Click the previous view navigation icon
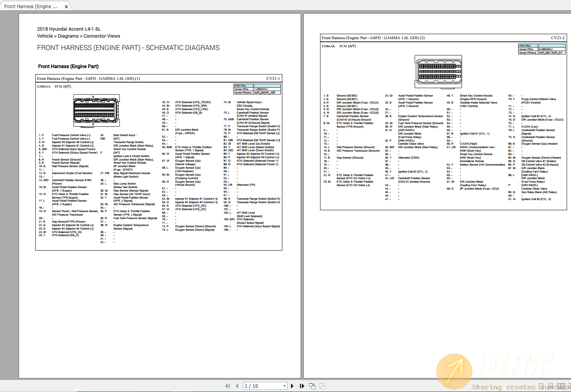 point(312,386)
